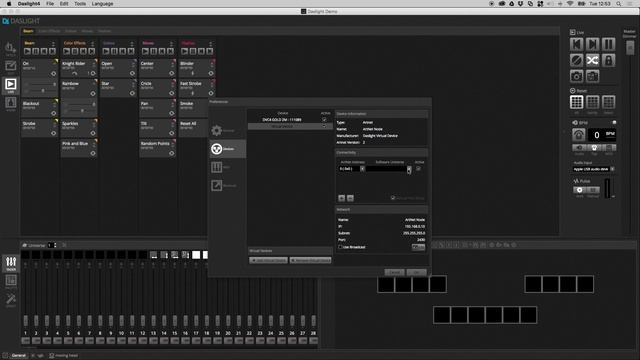Open the Language menu
The height and width of the screenshot is (360, 640).
pos(102,4)
